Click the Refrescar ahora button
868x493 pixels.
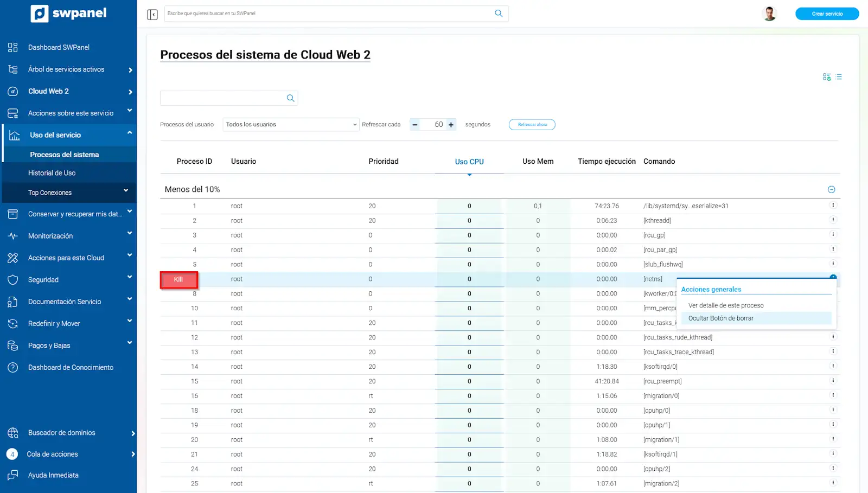coord(532,125)
